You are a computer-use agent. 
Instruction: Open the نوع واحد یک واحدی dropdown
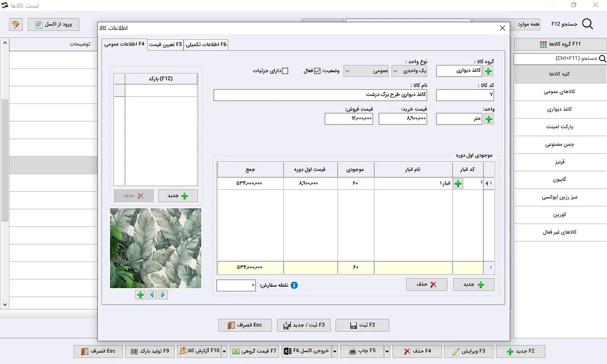pos(409,71)
